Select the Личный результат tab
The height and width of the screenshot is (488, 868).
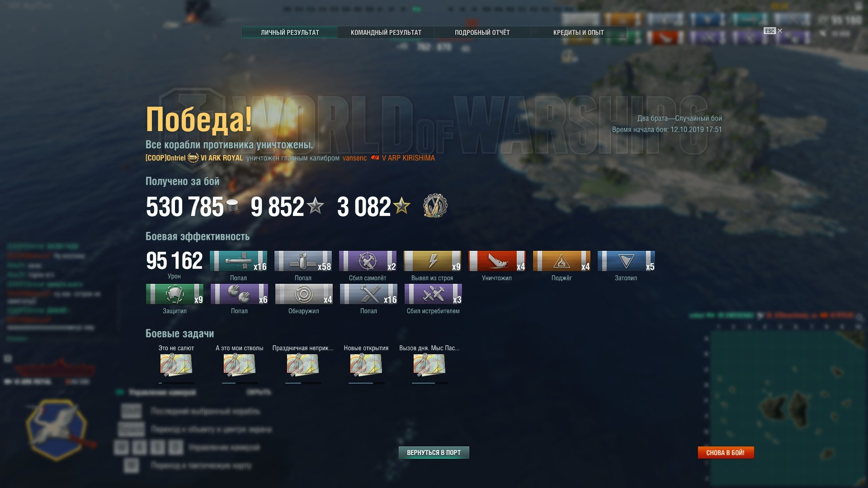click(x=290, y=33)
